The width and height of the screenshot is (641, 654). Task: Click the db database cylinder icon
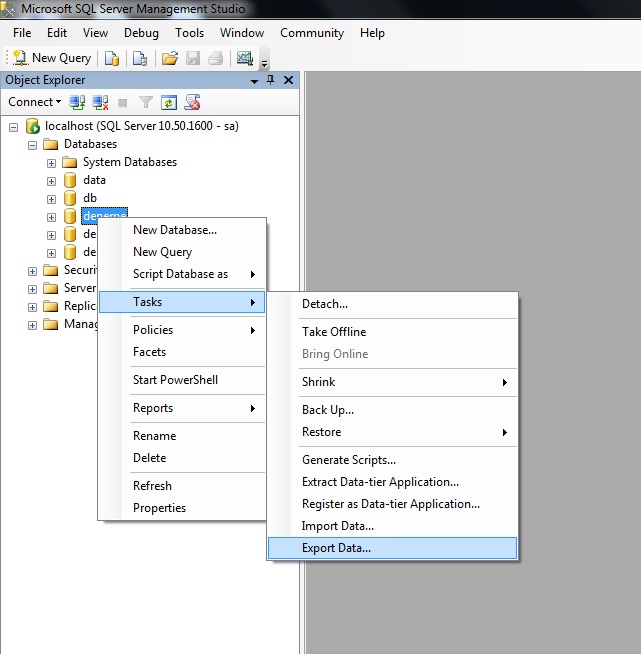pyautogui.click(x=70, y=198)
